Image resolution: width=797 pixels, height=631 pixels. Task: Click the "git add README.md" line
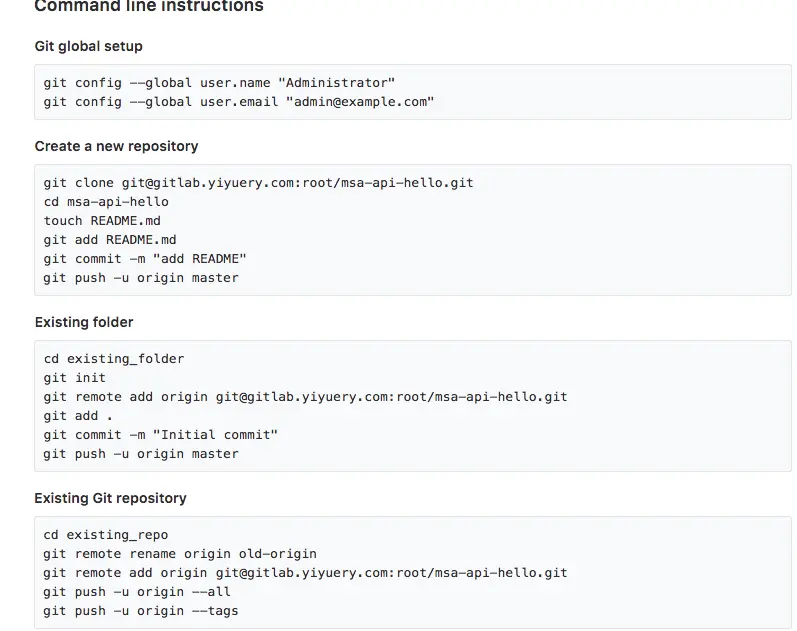110,239
